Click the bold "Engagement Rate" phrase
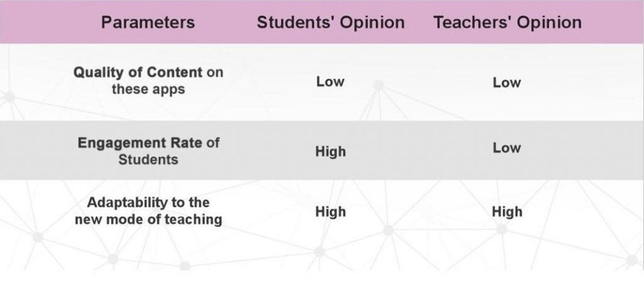The height and width of the screenshot is (283, 644). click(140, 143)
